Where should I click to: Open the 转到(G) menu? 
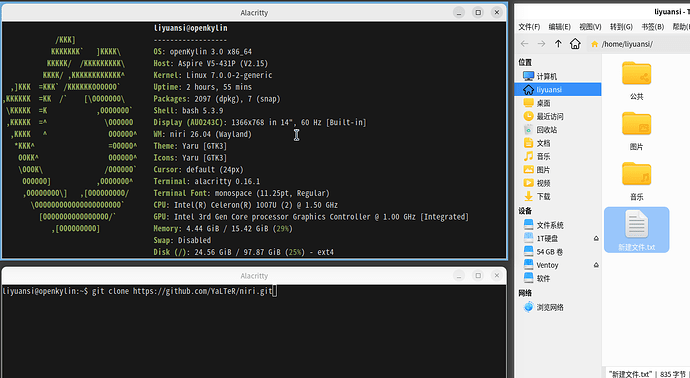pyautogui.click(x=621, y=27)
